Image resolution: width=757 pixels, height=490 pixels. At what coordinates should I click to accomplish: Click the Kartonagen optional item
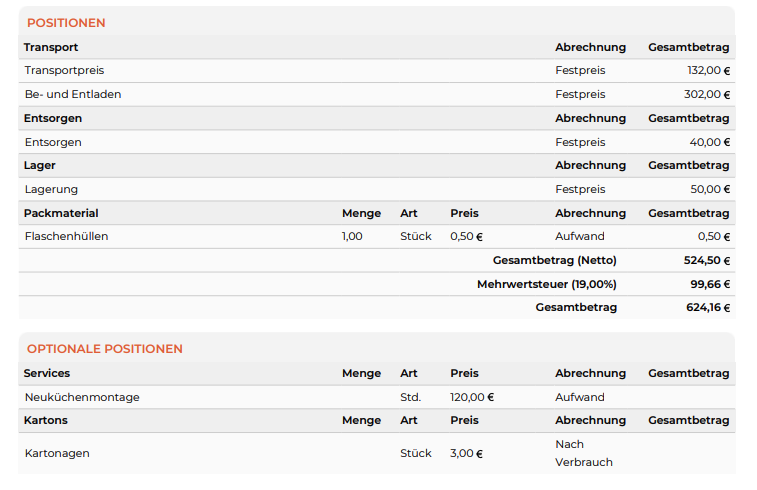tap(57, 453)
